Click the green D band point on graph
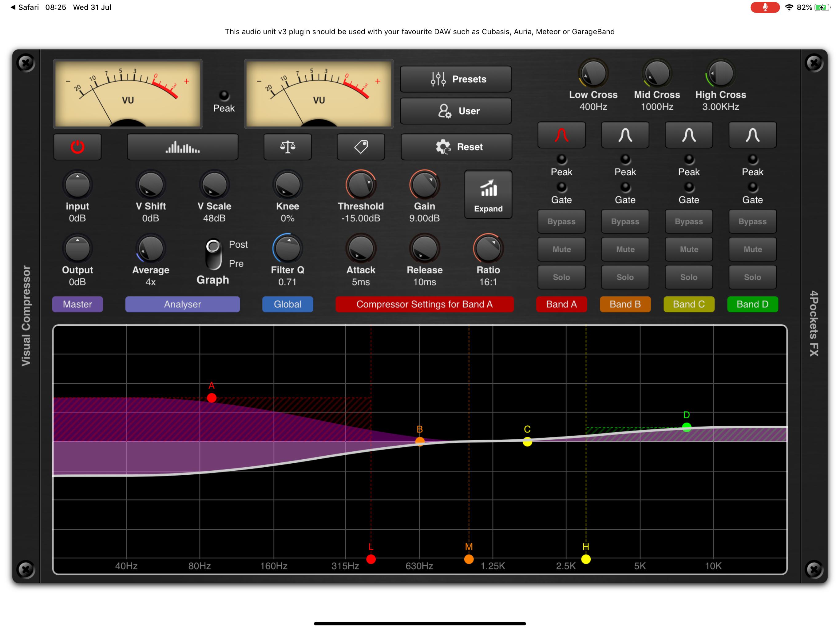Image resolution: width=840 pixels, height=630 pixels. click(686, 427)
